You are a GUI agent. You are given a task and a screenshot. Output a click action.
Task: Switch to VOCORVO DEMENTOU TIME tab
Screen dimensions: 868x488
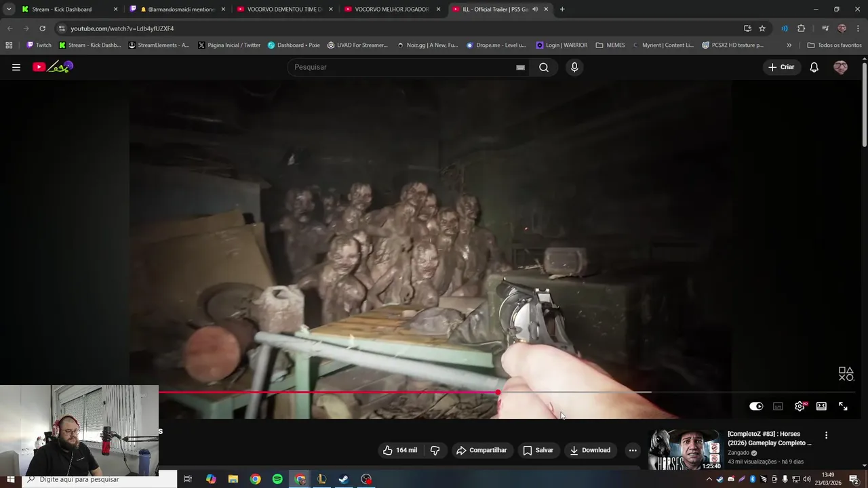point(283,9)
